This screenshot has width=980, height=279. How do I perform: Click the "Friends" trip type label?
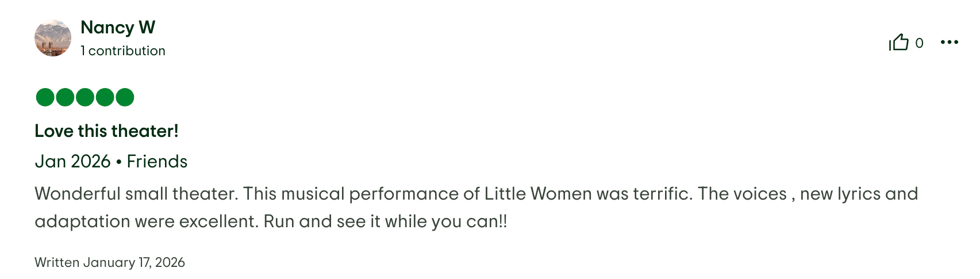coord(157,162)
